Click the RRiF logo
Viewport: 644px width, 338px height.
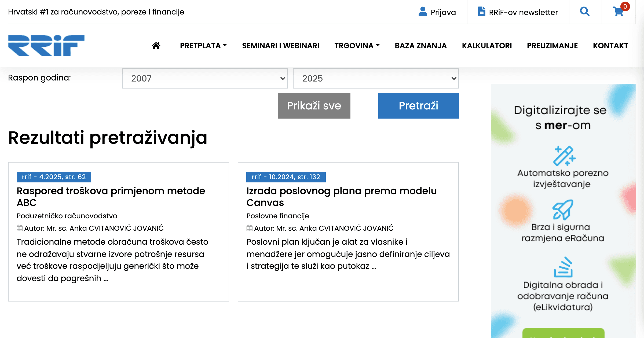pyautogui.click(x=46, y=46)
